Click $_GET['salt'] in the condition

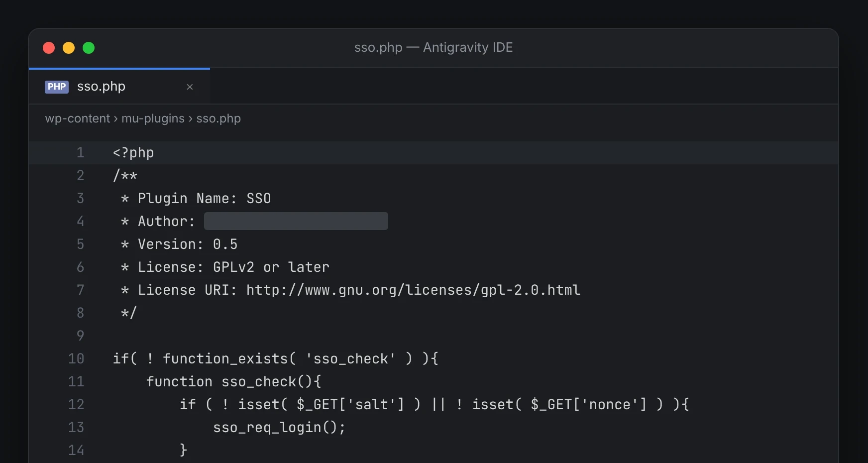click(350, 404)
